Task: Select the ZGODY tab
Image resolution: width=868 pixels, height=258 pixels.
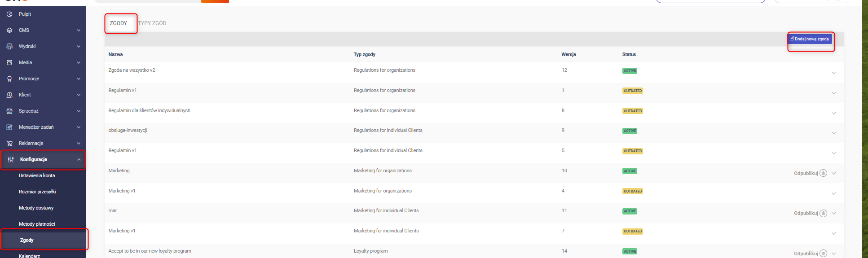Action: coord(119,23)
